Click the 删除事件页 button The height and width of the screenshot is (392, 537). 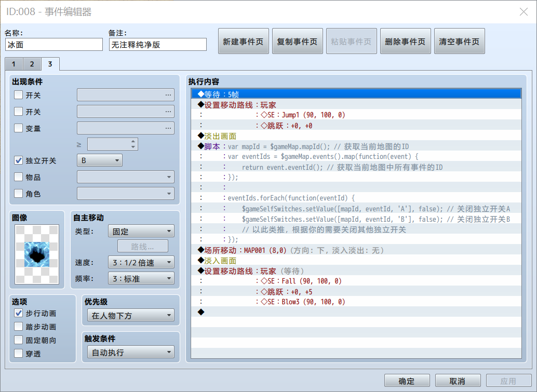click(x=406, y=41)
